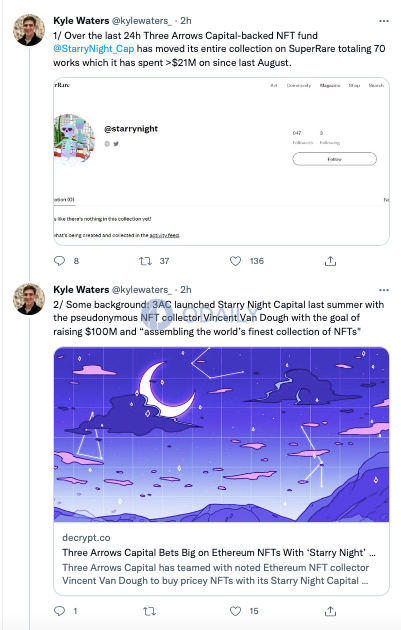Open more options on the first tweet
The height and width of the screenshot is (630, 401).
pyautogui.click(x=384, y=21)
